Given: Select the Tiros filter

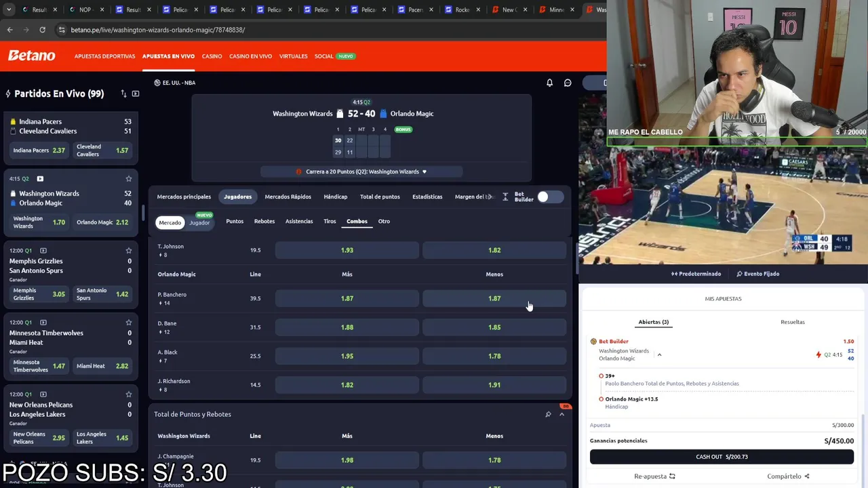Looking at the screenshot, I should click(x=330, y=221).
